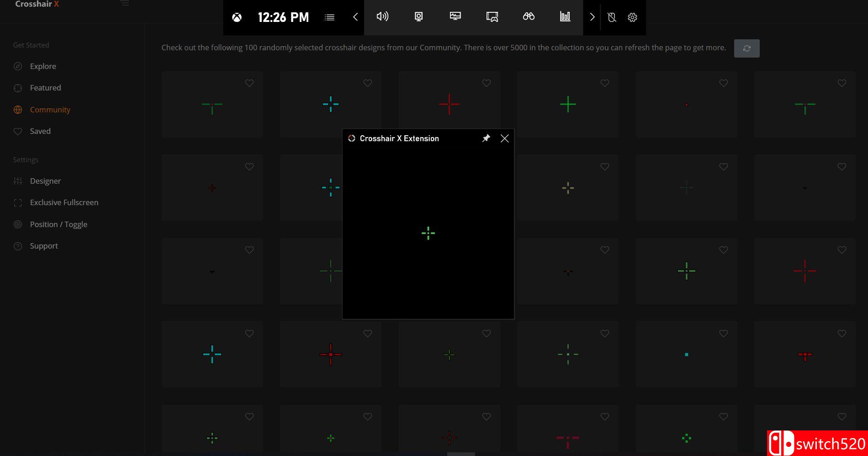
Task: Open the Resources widget
Action: point(565,17)
